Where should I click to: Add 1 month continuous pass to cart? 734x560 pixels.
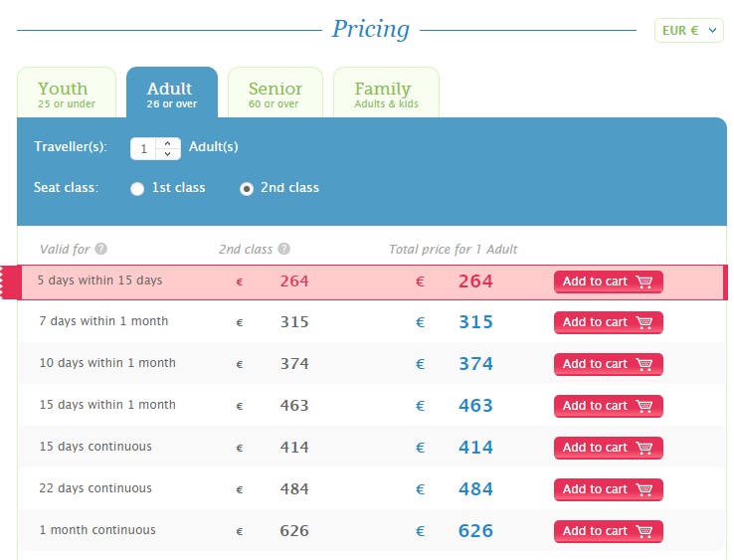pos(608,531)
